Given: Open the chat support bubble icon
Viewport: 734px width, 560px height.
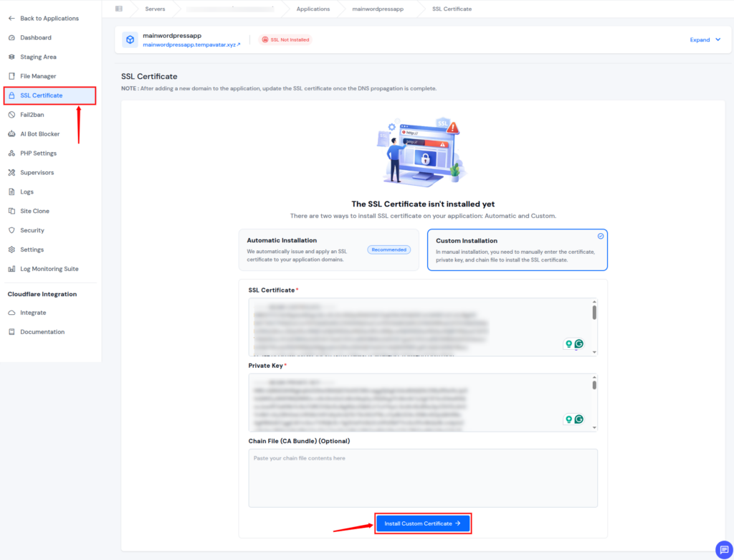Looking at the screenshot, I should coord(724,549).
